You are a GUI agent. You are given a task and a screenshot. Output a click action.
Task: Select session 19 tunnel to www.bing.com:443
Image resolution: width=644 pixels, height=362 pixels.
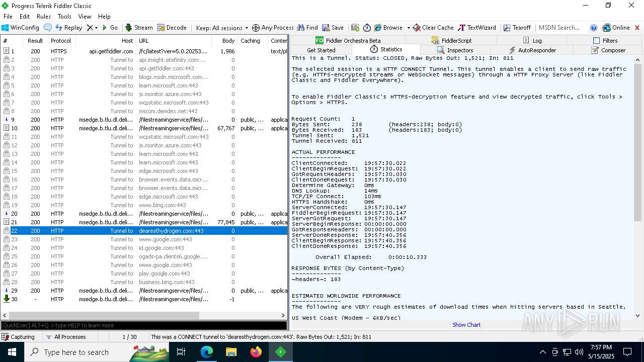(143, 205)
